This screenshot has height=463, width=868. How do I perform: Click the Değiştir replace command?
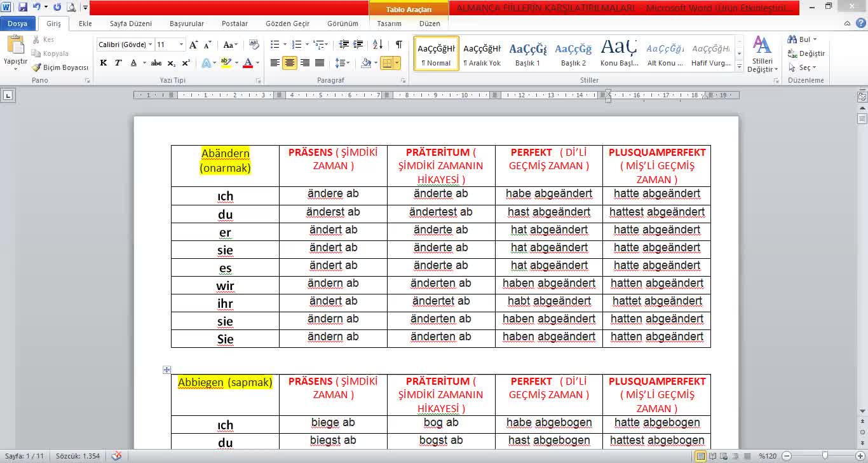[x=806, y=53]
